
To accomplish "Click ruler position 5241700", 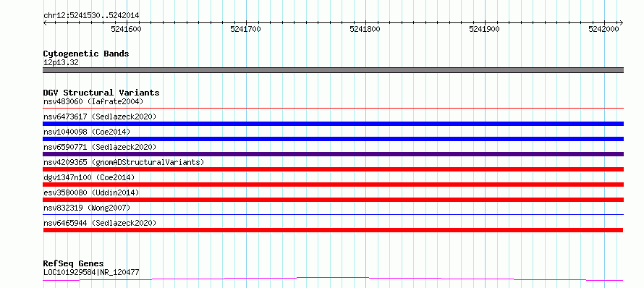I will pos(245,29).
